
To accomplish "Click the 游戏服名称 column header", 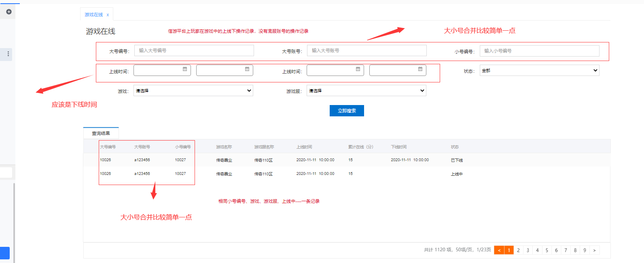I will (x=264, y=147).
